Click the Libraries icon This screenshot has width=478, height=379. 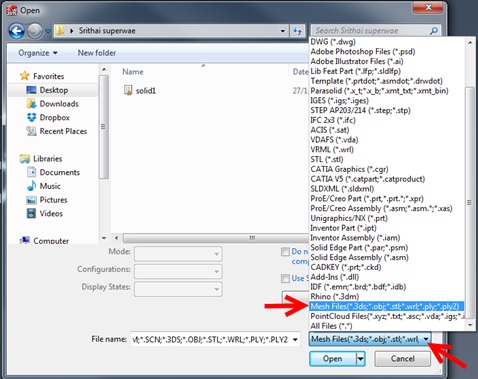tap(25, 159)
